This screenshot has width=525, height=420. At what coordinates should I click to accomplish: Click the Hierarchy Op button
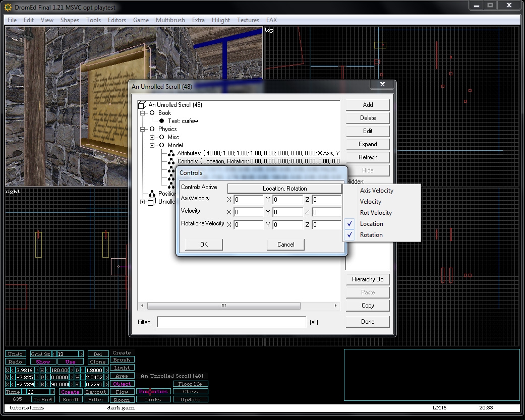(368, 279)
